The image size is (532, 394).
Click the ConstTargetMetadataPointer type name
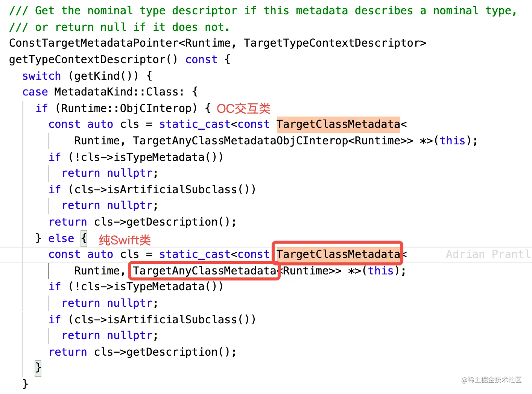94,43
